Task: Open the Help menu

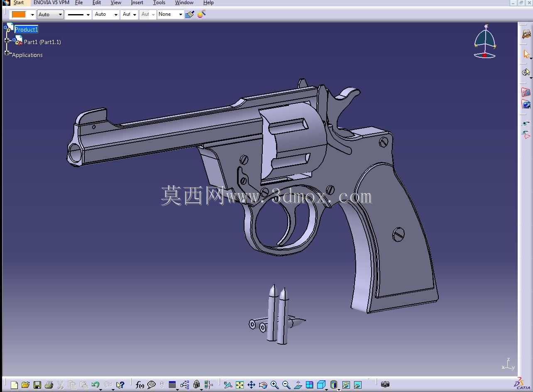Action: (208, 2)
